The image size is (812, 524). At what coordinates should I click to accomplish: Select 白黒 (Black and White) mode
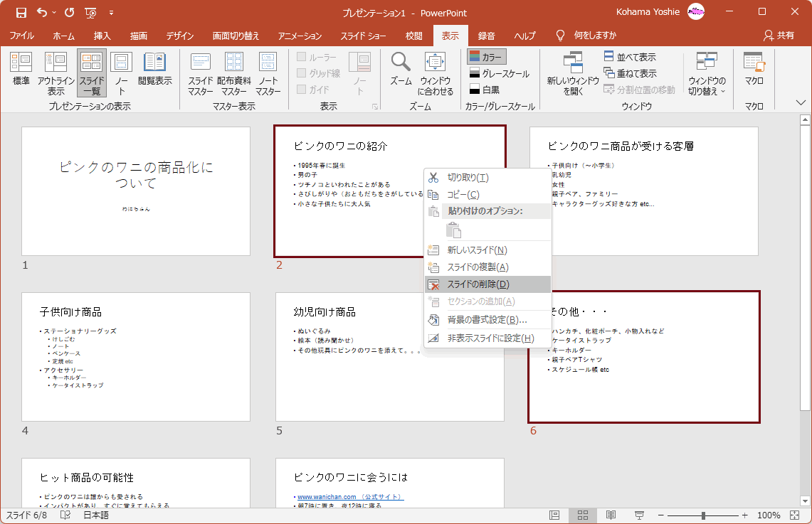click(484, 90)
